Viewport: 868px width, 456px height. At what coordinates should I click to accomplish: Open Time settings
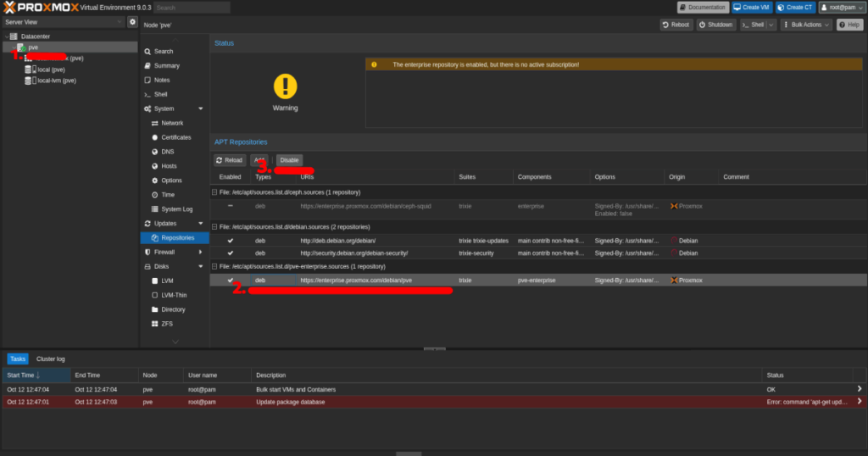point(175,195)
